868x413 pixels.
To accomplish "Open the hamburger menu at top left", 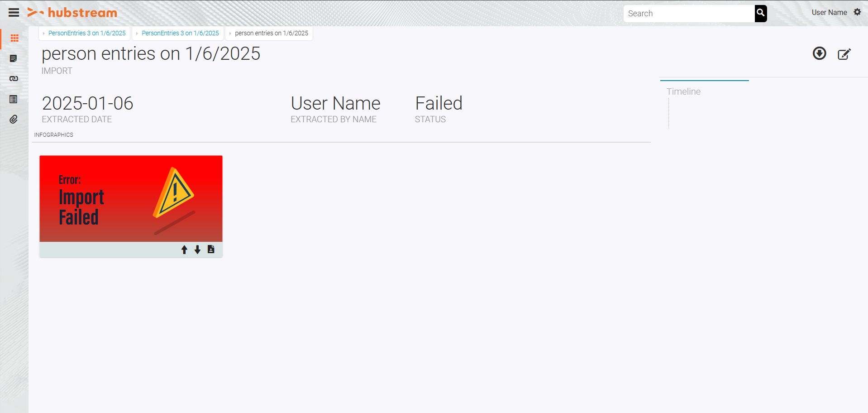I will [14, 13].
